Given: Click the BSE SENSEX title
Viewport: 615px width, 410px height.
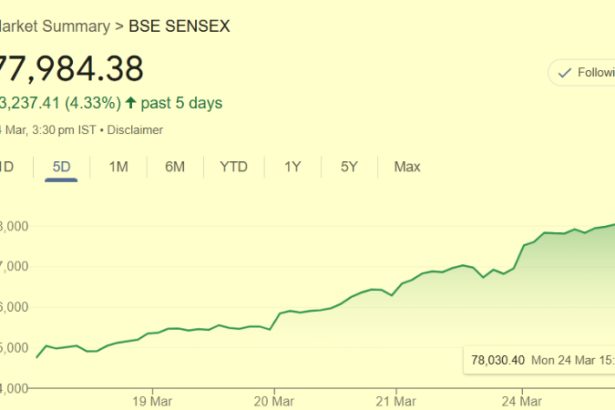Looking at the screenshot, I should (x=179, y=26).
